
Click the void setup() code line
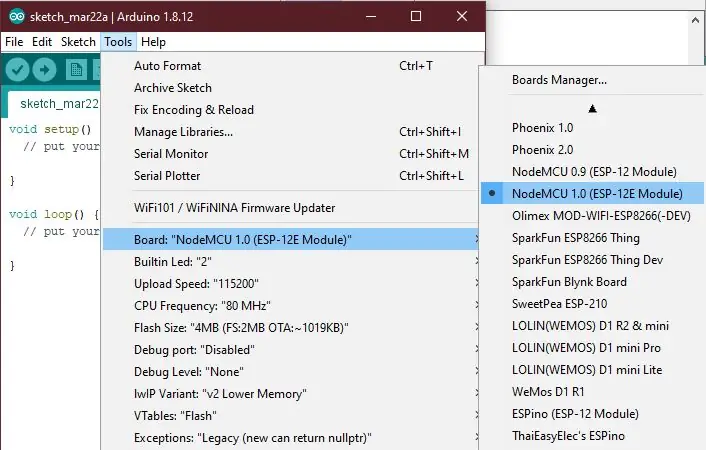click(x=50, y=130)
